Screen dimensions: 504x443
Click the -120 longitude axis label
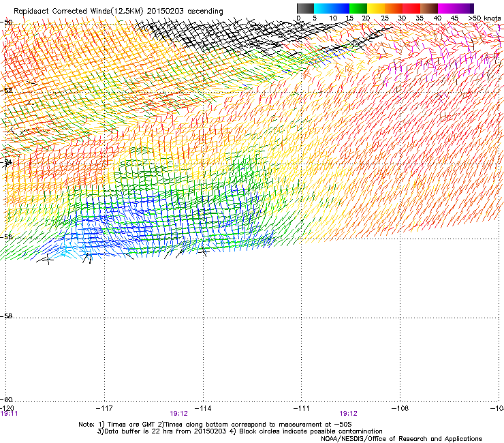(x=7, y=408)
